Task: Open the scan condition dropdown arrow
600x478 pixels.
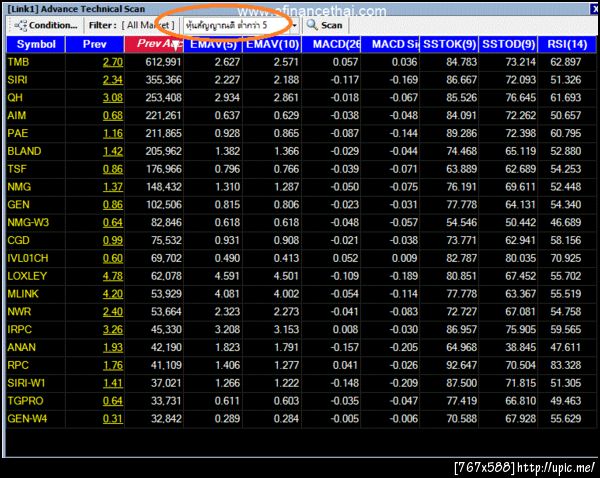Action: click(x=295, y=26)
